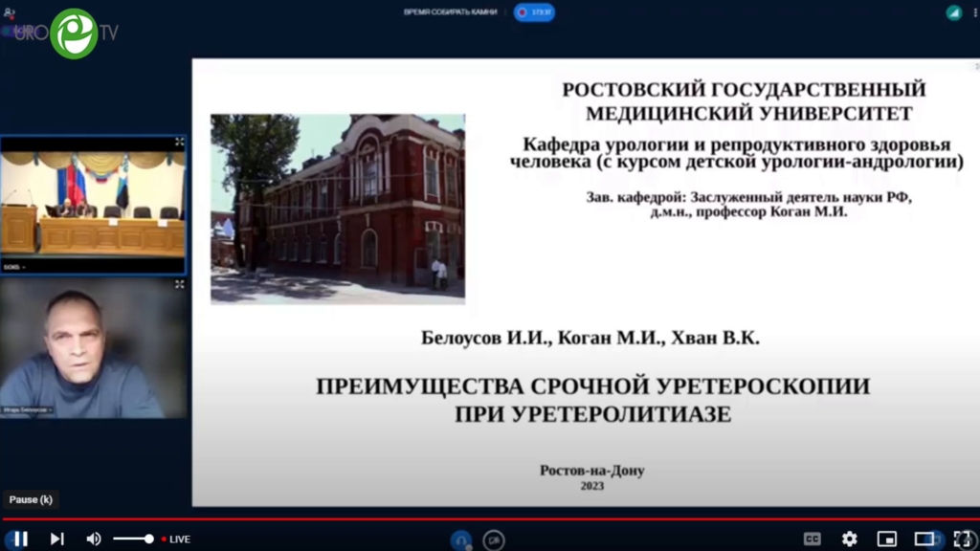Screen dimensions: 980x551
Task: Pause the live video stream
Action: coord(20,539)
